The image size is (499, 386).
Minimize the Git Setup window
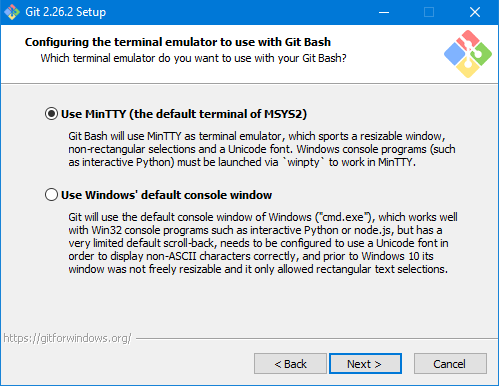click(x=384, y=12)
